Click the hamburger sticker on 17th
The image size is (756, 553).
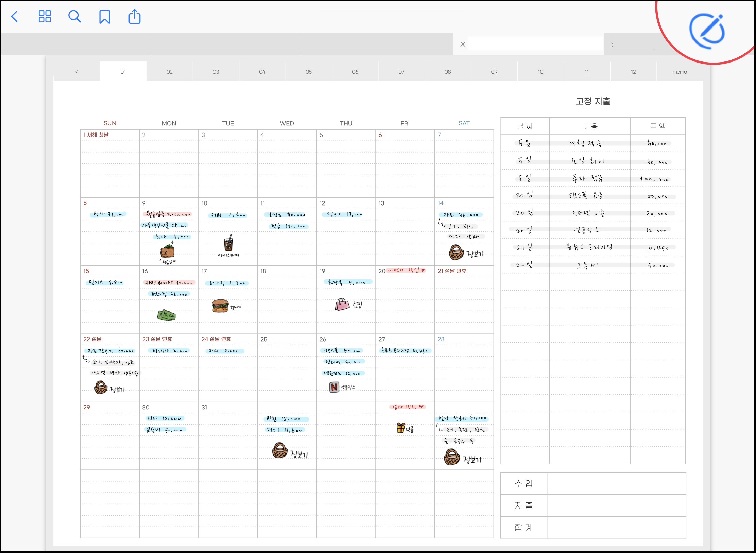click(x=220, y=306)
